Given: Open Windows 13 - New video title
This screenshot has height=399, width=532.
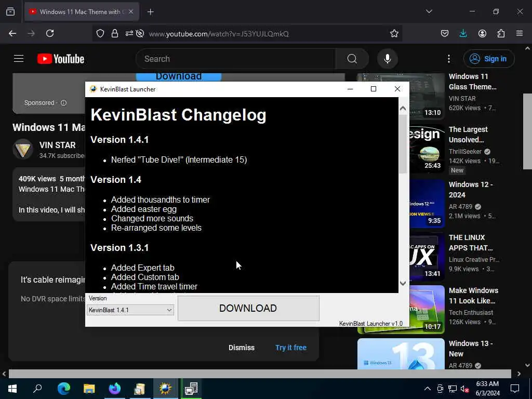Looking at the screenshot, I should point(471,349).
